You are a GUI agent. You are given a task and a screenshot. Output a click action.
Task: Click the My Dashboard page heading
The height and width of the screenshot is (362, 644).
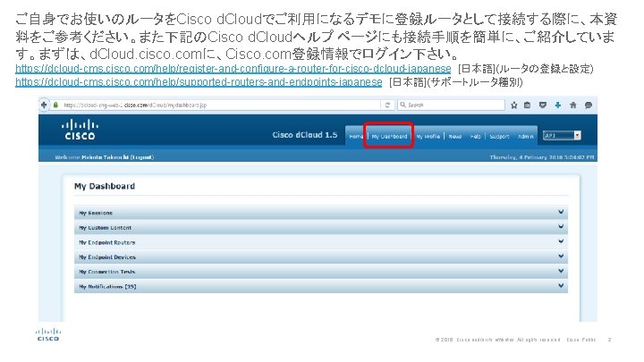click(x=105, y=186)
